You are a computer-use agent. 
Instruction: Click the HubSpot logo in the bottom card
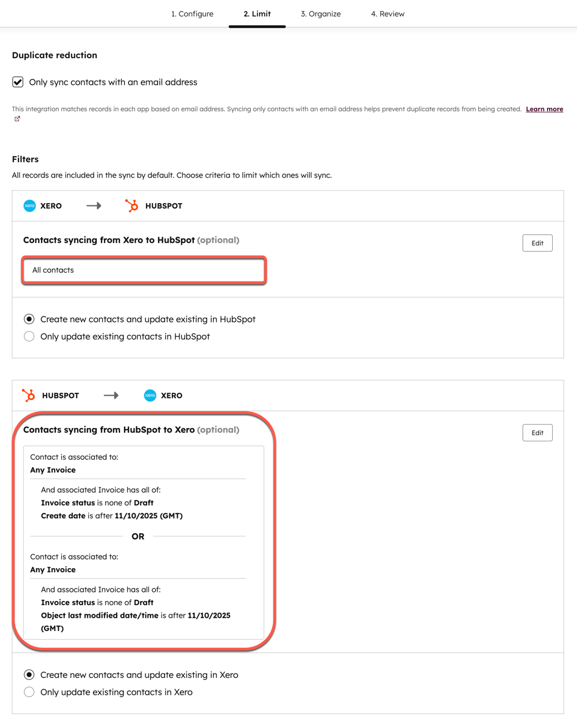pyautogui.click(x=28, y=395)
